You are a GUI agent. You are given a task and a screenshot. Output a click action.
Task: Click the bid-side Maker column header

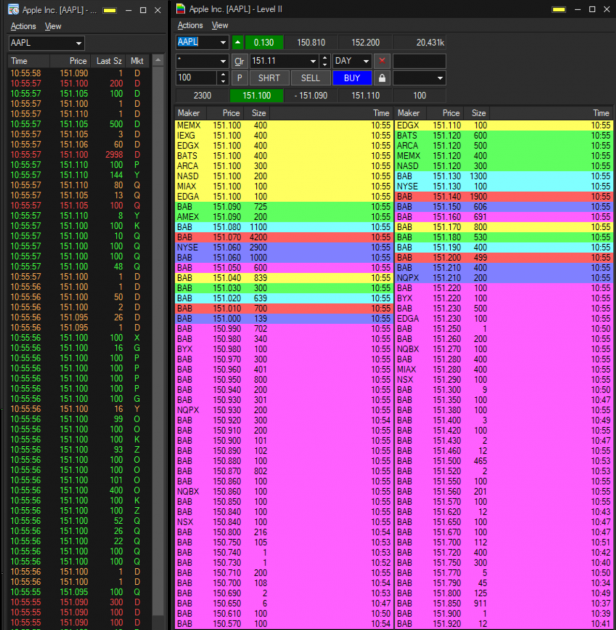[189, 113]
